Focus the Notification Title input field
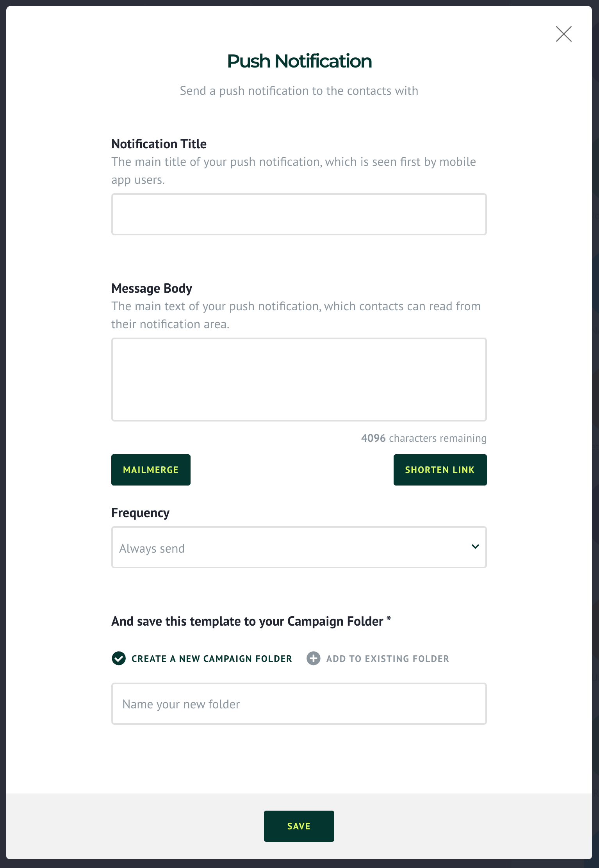The image size is (599, 868). 299,214
